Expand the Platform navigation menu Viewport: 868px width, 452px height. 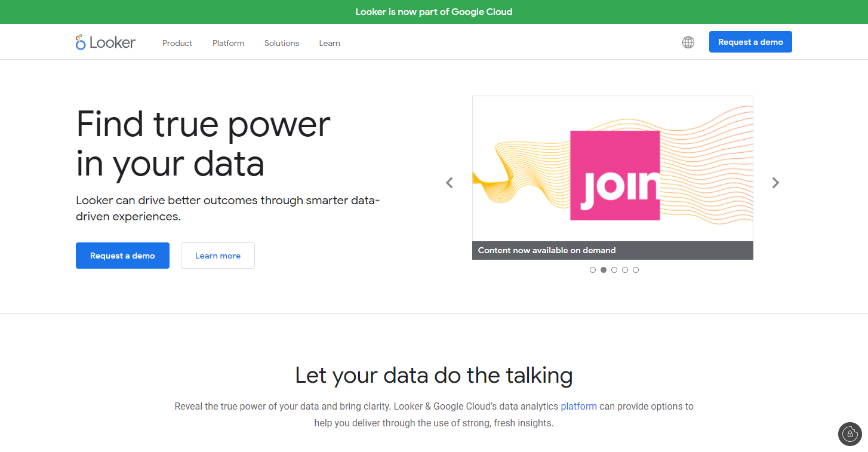click(228, 43)
